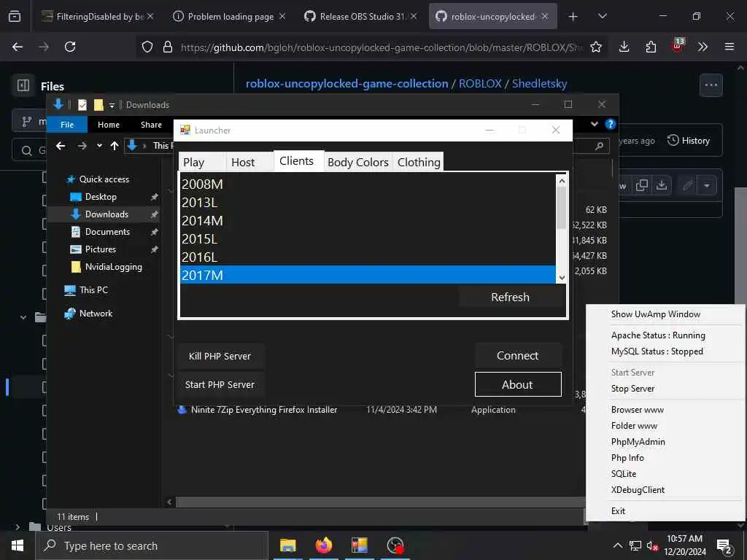Collapse the GitHub file tree sidebar
The height and width of the screenshot is (560, 747).
(23, 85)
